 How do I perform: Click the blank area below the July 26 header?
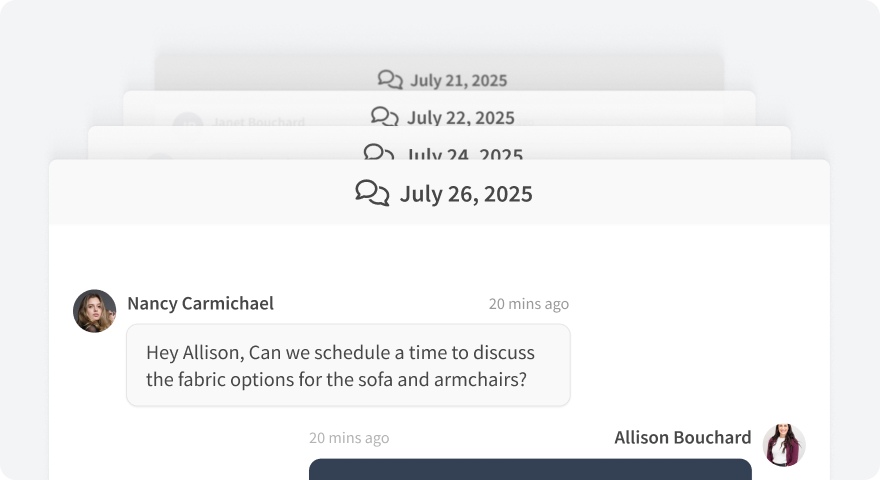[x=440, y=255]
